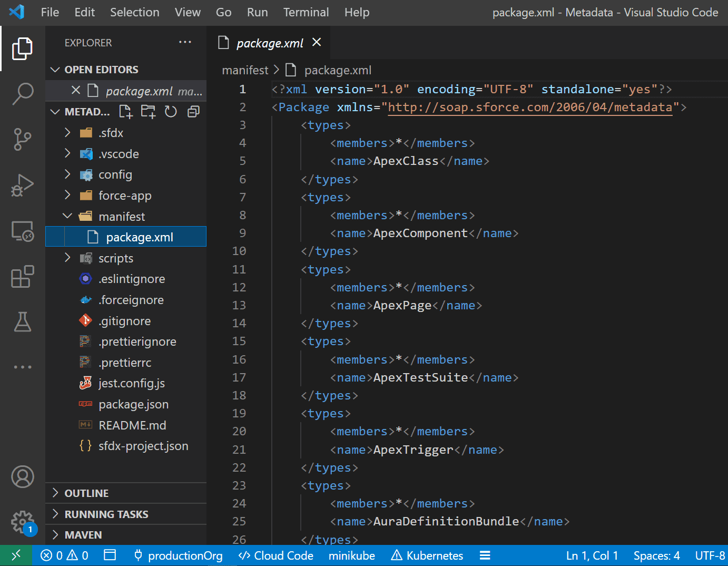
Task: Open the File menu
Action: (x=50, y=12)
